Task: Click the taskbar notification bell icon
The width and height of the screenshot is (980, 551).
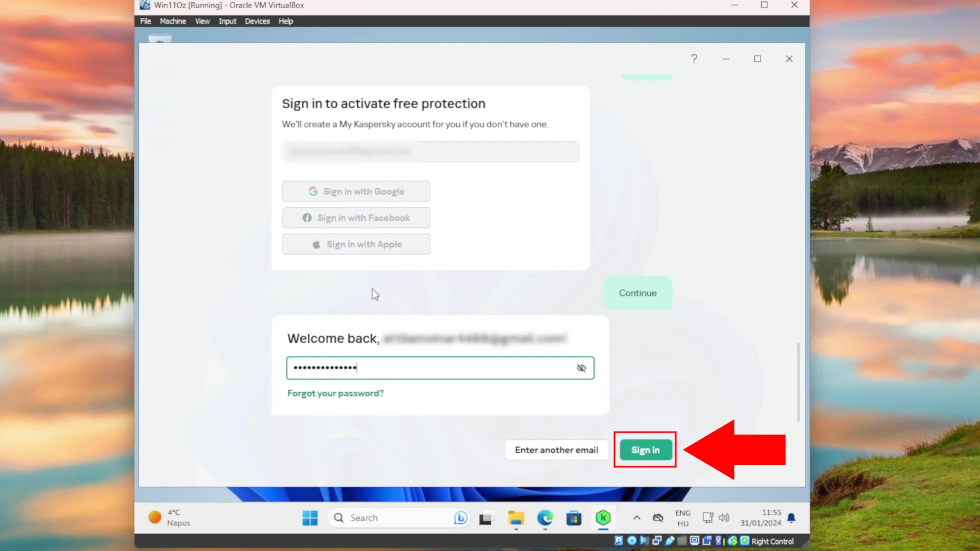Action: (x=792, y=517)
